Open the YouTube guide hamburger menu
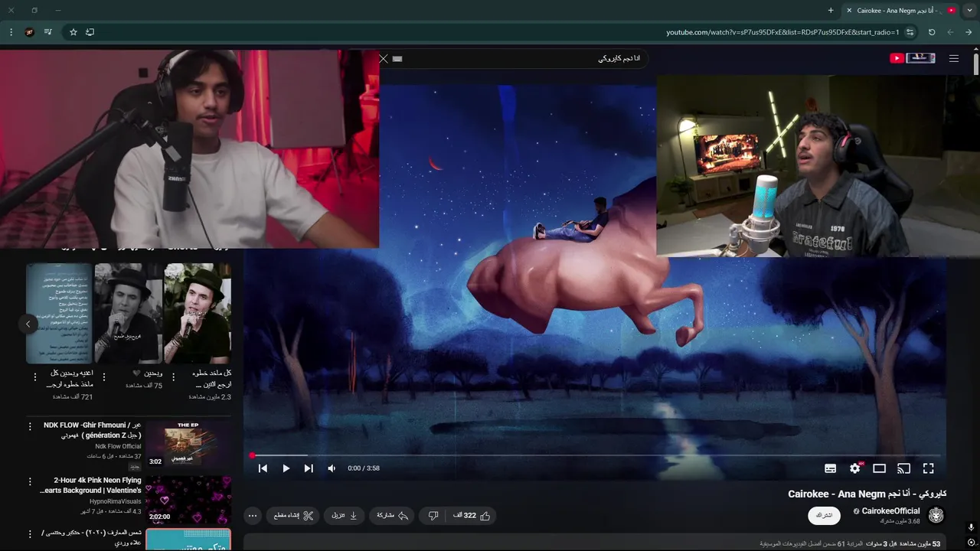This screenshot has width=980, height=551. 954,58
